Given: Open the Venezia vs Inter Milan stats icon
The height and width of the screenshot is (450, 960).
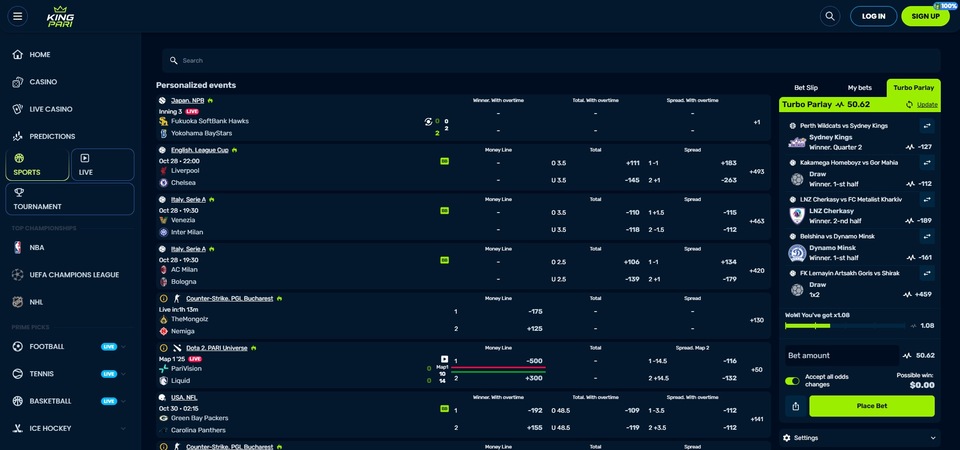Looking at the screenshot, I should (444, 211).
